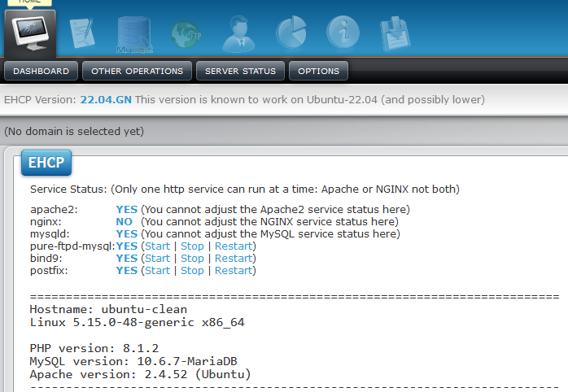Viewport: 568px width, 392px height.
Task: Click the pie chart statistics icon
Action: click(x=290, y=33)
